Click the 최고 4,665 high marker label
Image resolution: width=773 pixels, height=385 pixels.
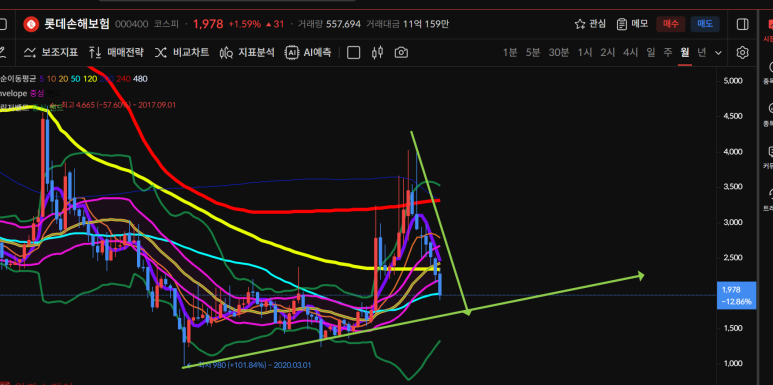[x=118, y=105]
